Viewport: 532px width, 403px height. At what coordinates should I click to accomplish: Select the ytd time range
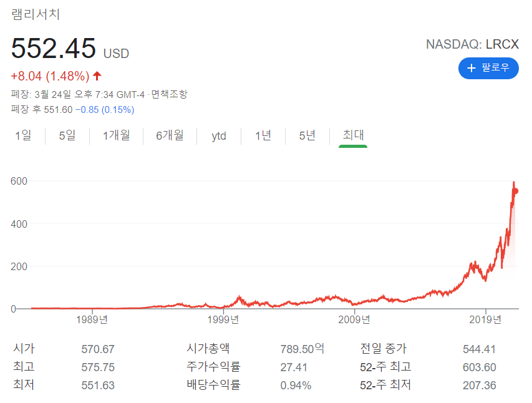point(219,135)
